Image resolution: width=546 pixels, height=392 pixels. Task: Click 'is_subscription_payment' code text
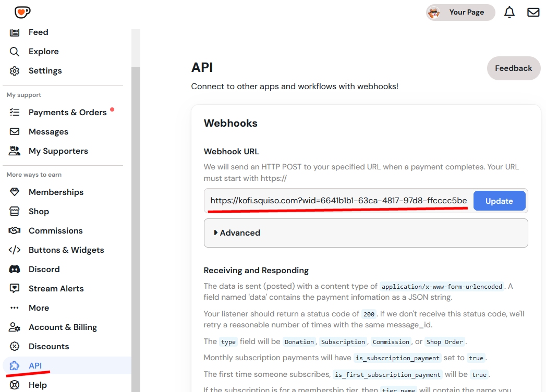coord(397,358)
